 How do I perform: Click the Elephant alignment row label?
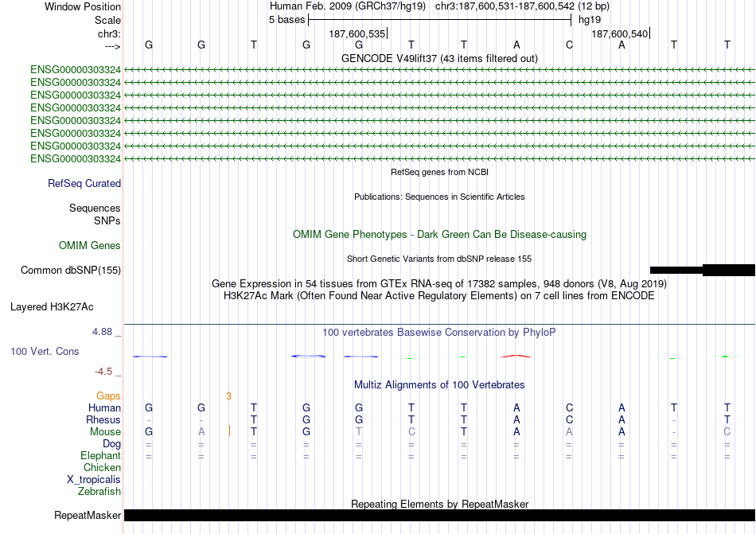coord(100,455)
